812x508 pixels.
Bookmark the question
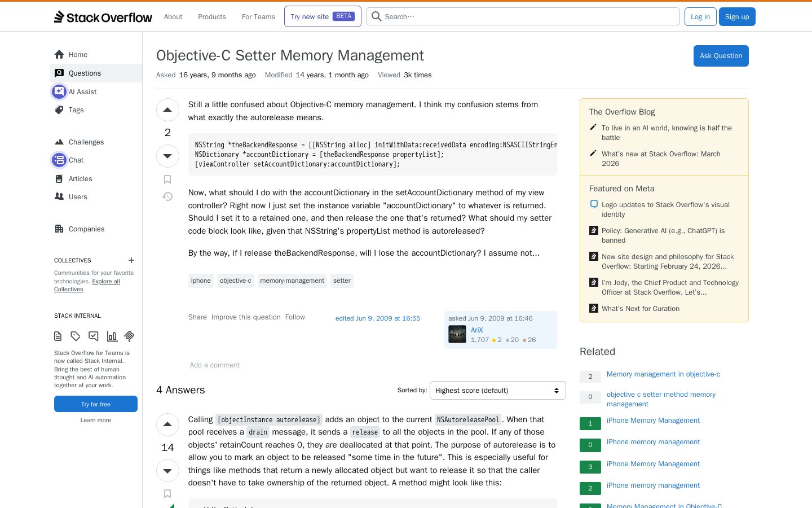pyautogui.click(x=167, y=179)
